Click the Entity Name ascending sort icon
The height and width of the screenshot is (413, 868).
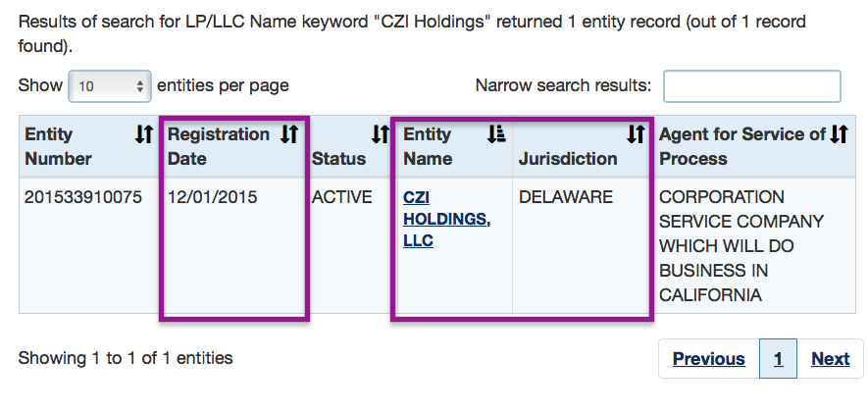pos(495,135)
